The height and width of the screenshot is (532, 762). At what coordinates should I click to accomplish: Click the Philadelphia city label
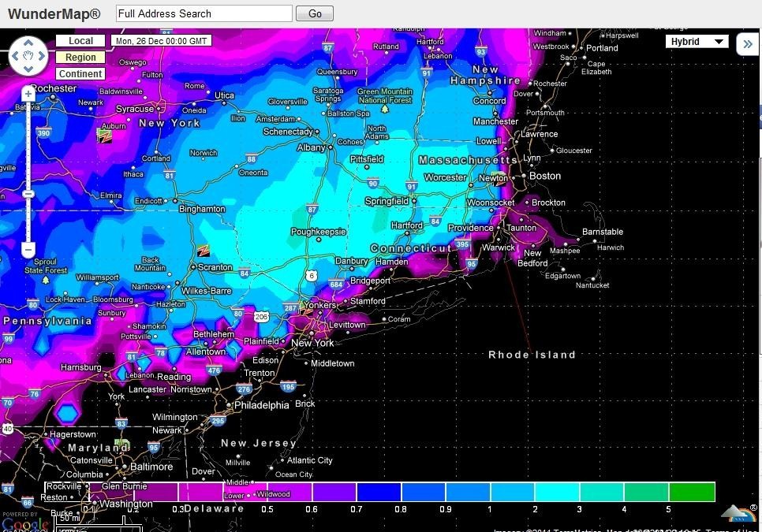261,405
